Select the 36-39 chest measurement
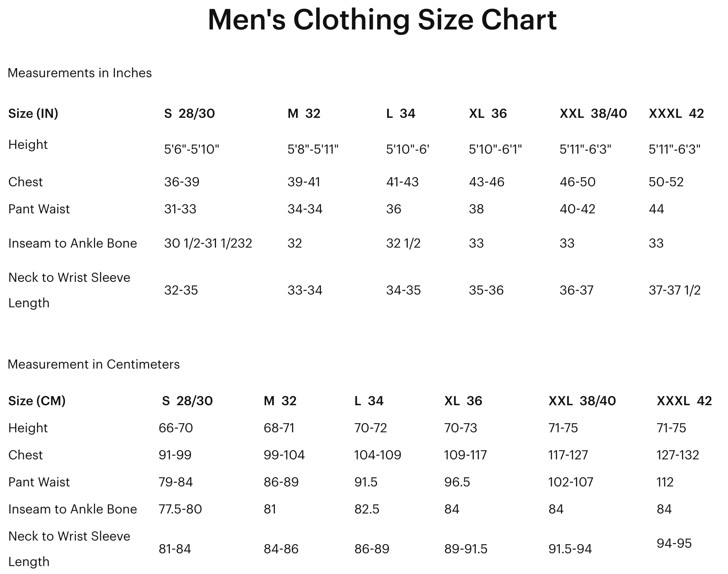 coord(182,182)
